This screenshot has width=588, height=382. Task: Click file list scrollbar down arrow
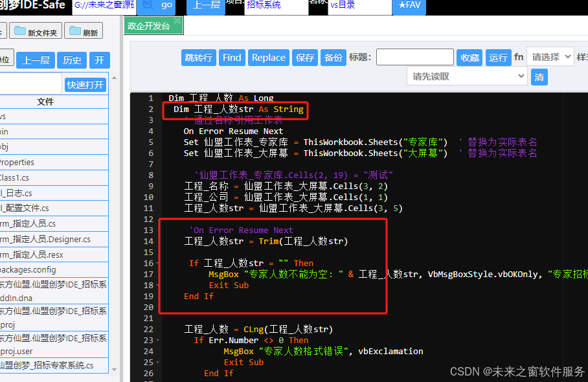pyautogui.click(x=115, y=370)
